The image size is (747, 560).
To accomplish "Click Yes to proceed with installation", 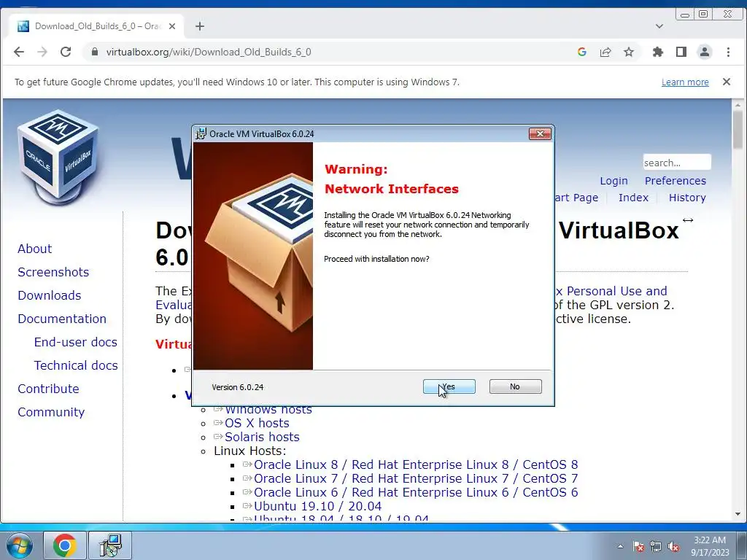I will tap(449, 386).
